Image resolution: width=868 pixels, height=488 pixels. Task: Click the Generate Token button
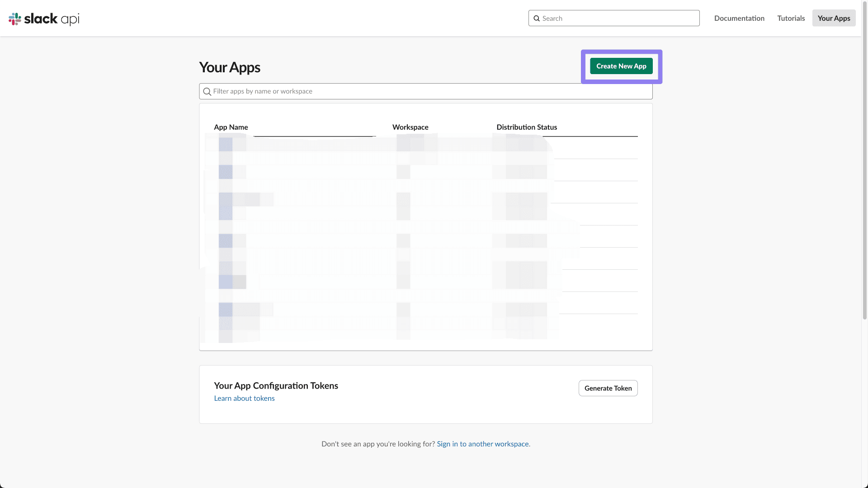pos(608,388)
